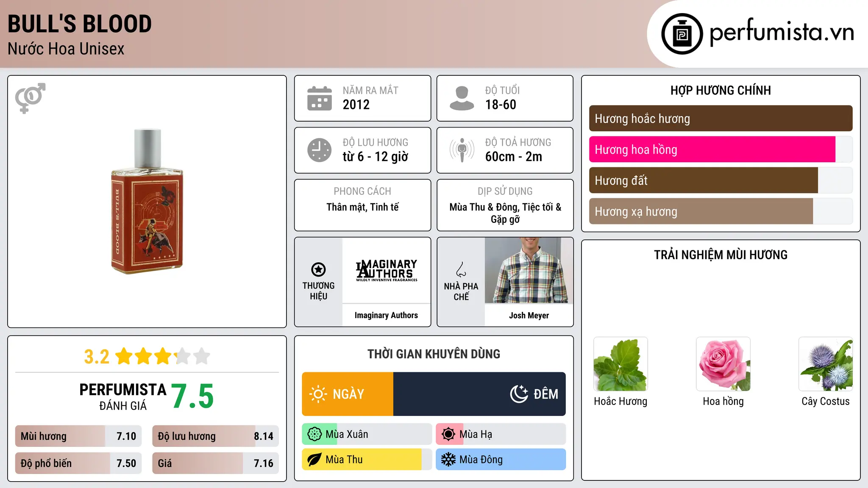Click the occasion text Mùa Thu & Đông

pyautogui.click(x=484, y=207)
